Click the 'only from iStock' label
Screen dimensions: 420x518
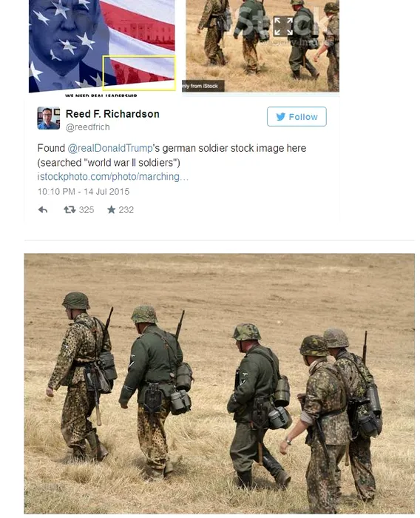tap(203, 86)
